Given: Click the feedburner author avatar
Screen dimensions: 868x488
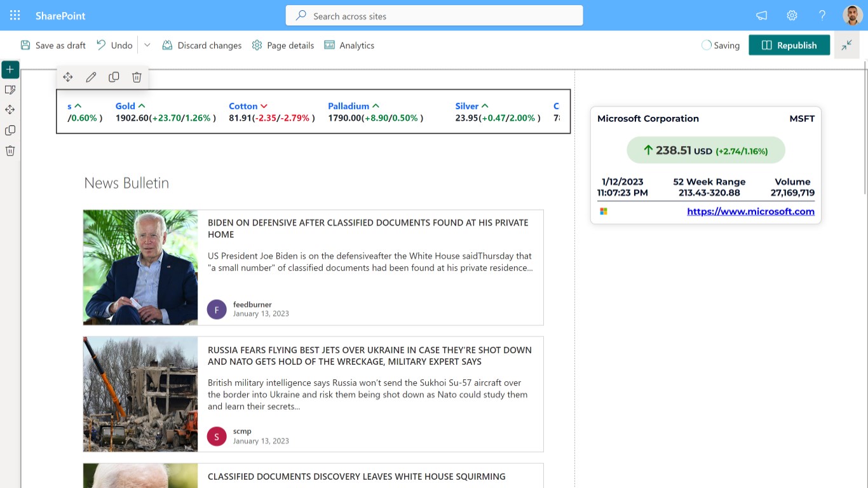Looking at the screenshot, I should pyautogui.click(x=217, y=309).
